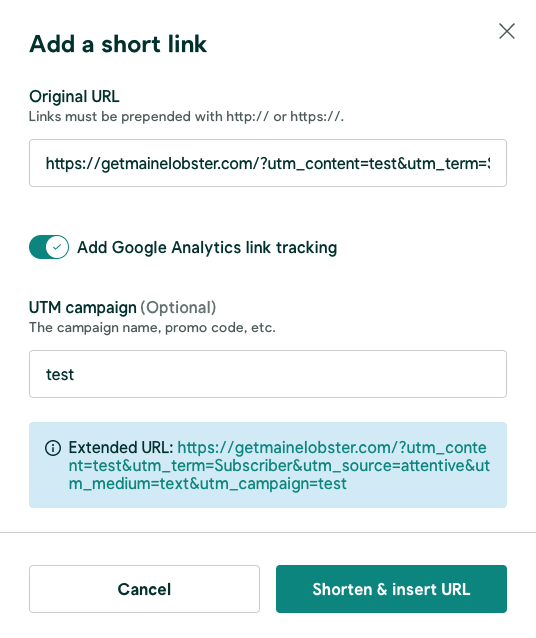Toggle off Google Analytics link tracking switch
Image resolution: width=536 pixels, height=638 pixels.
coord(49,247)
